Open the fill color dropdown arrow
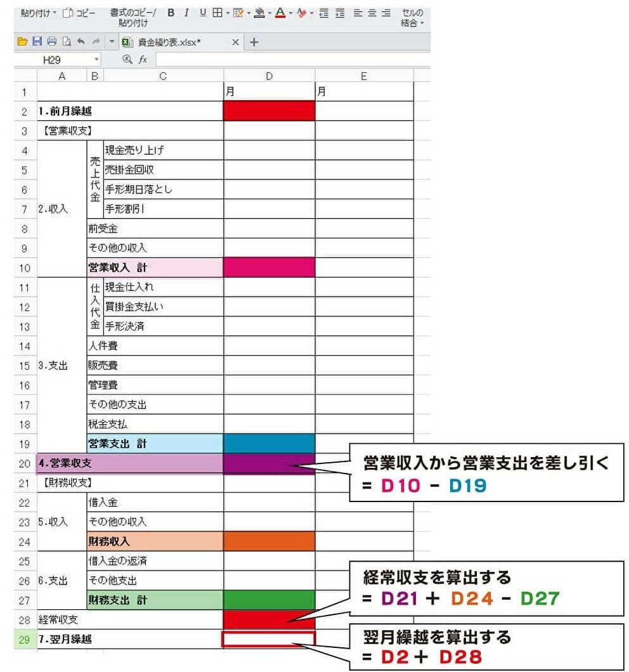The width and height of the screenshot is (629, 672). coord(269,13)
